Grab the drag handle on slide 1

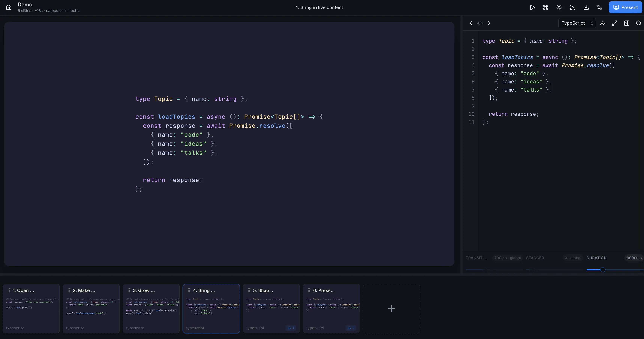8,290
